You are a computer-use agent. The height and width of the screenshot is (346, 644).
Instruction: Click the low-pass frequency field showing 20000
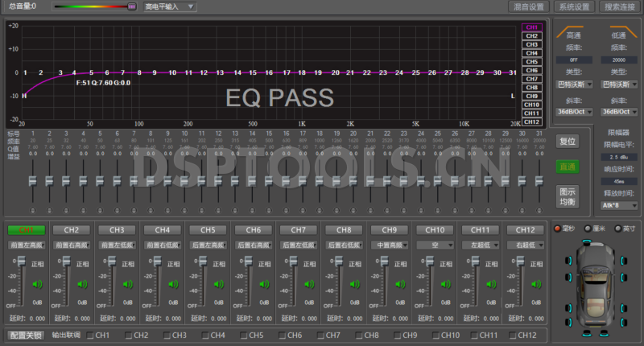point(620,59)
